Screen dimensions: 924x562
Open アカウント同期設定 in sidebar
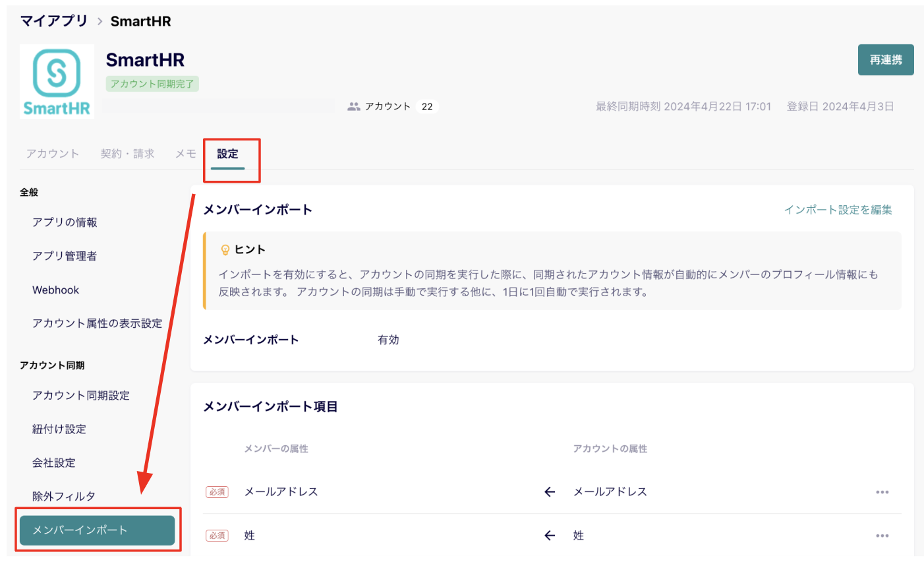80,395
